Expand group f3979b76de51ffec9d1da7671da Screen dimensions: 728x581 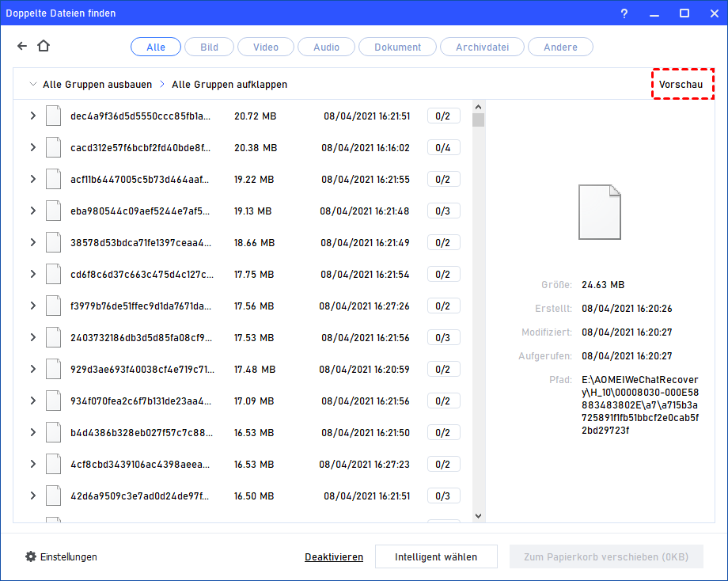tap(33, 305)
